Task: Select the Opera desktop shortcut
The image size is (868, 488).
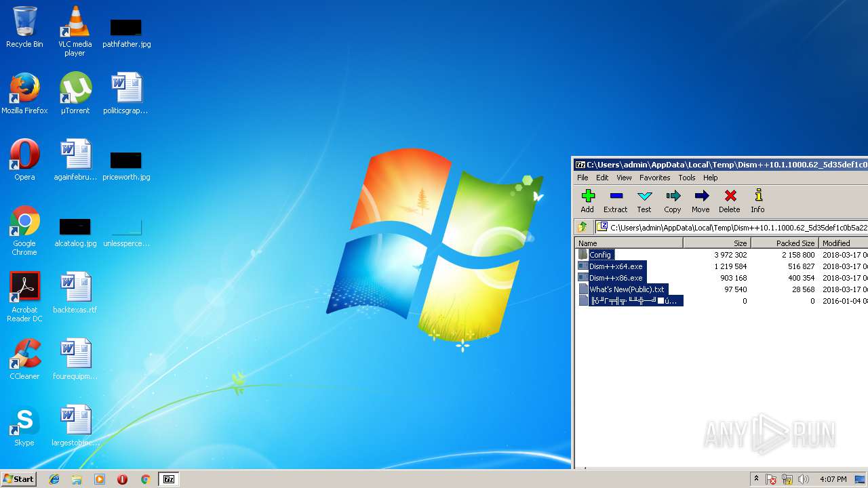Action: 24,160
